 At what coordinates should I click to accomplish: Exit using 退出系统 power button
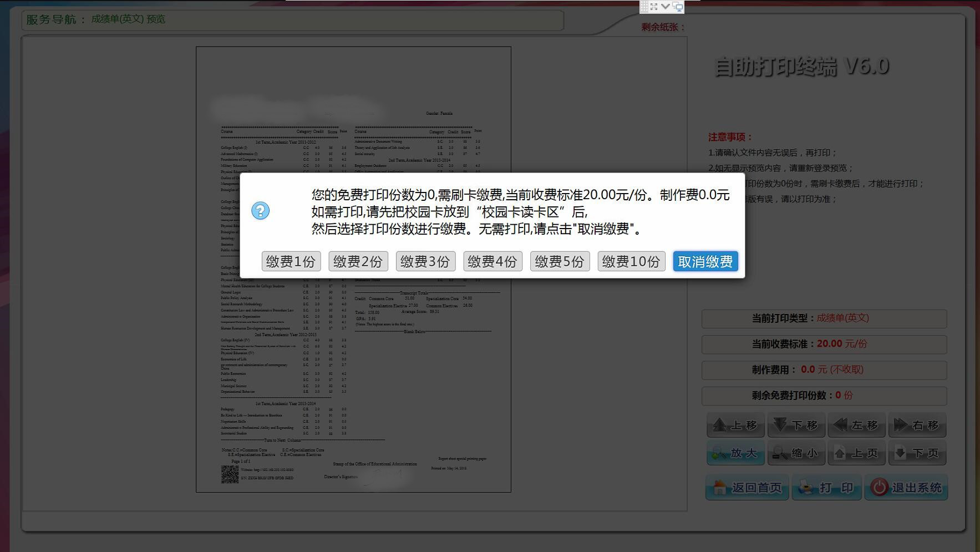[x=906, y=488]
